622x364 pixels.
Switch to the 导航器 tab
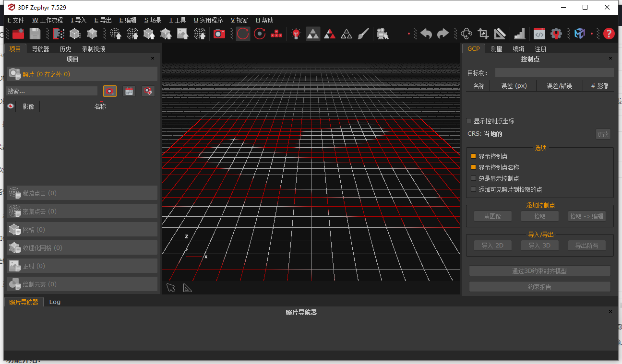click(41, 48)
